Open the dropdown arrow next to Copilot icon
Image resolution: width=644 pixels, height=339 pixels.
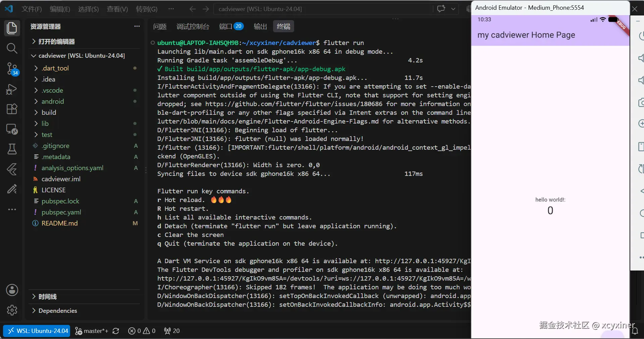point(453,9)
